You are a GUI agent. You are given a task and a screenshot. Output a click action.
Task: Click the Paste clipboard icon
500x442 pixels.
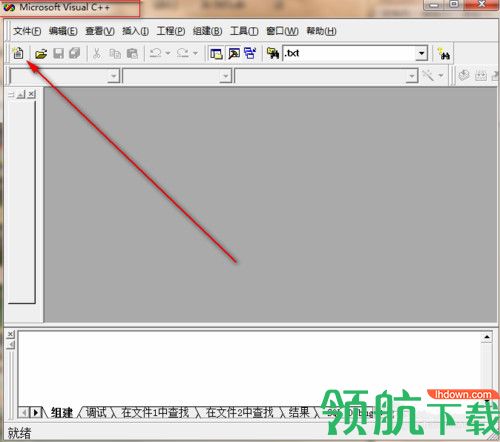coord(132,53)
